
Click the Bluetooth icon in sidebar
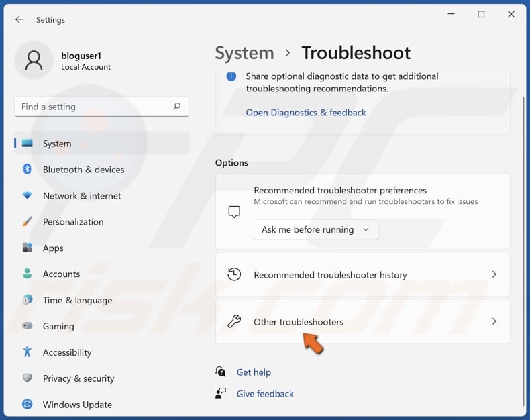(x=27, y=169)
